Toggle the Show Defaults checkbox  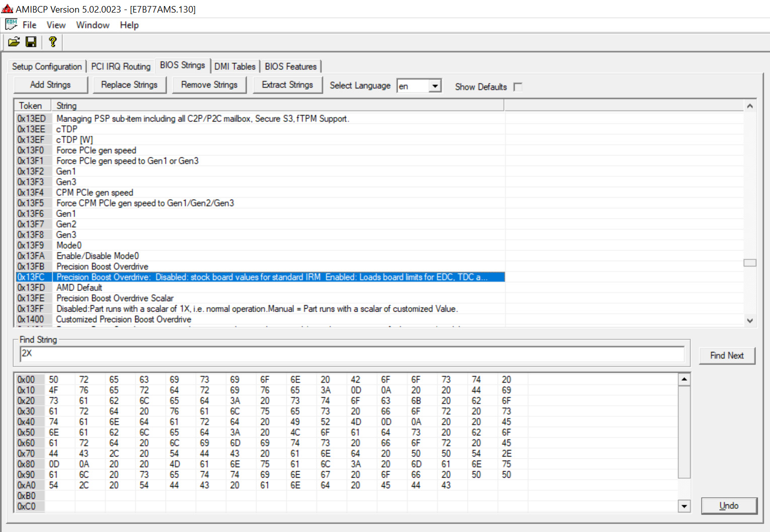coord(518,87)
